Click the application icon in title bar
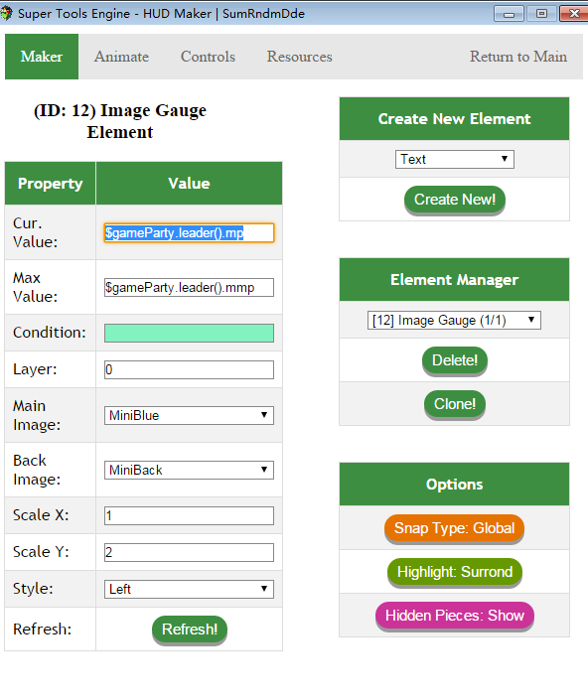 [x=6, y=13]
